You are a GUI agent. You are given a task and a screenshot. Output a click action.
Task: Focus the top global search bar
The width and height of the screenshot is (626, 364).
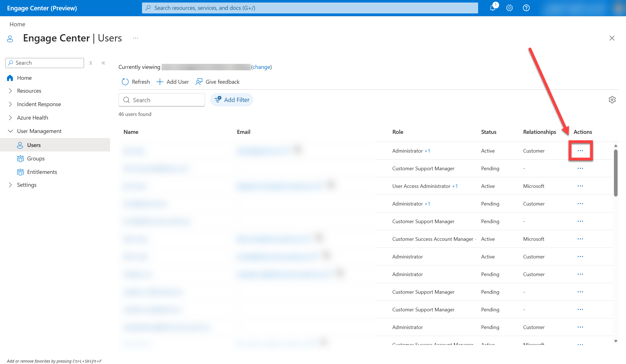pos(310,8)
